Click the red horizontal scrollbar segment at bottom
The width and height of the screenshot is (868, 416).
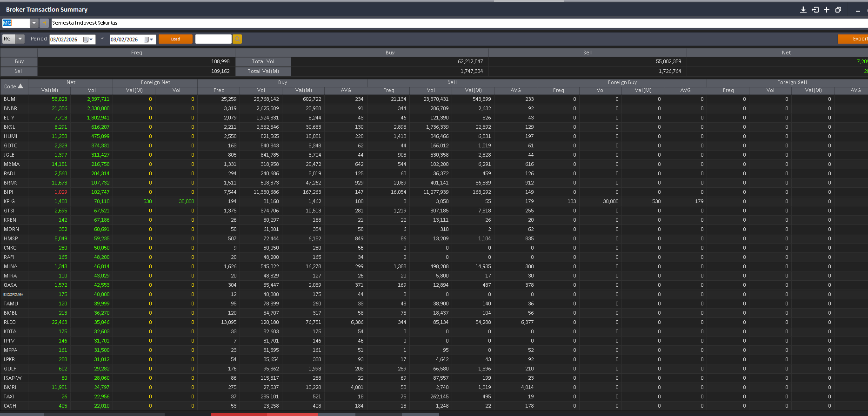point(264,414)
